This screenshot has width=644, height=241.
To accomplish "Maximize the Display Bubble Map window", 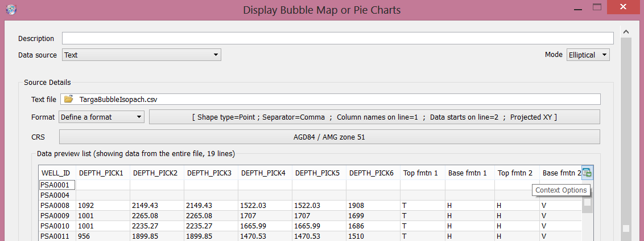I will click(597, 7).
